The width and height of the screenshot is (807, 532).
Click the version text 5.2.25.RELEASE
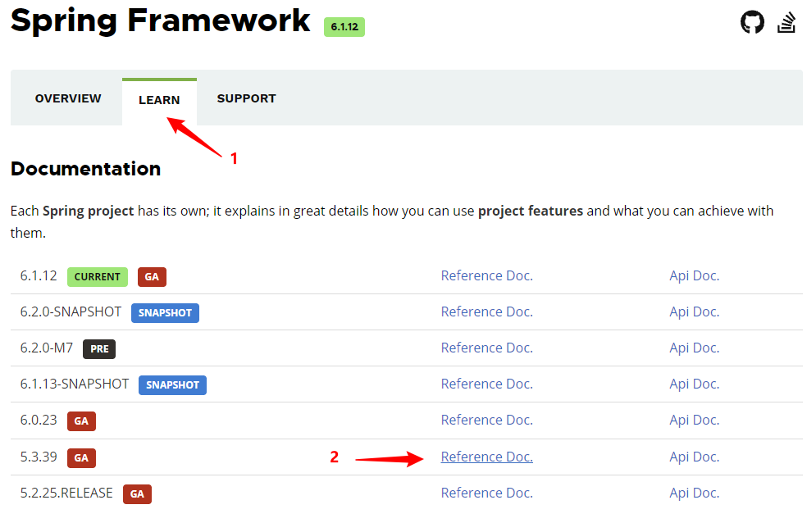66,493
